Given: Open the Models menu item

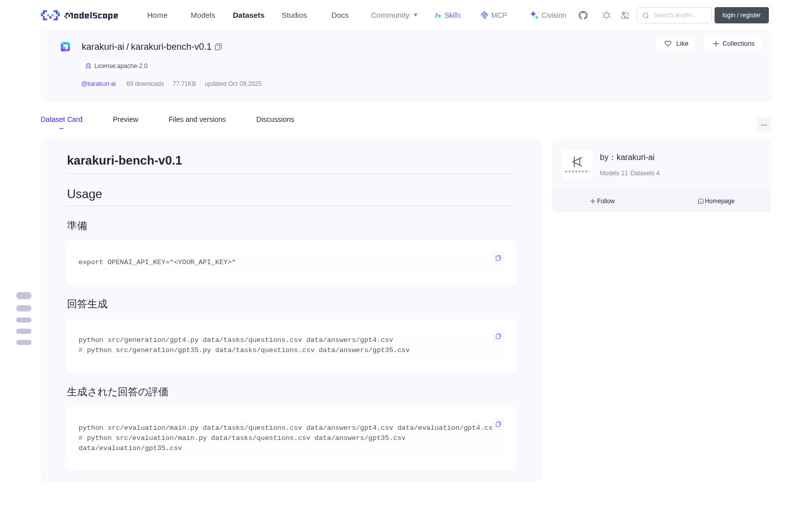Looking at the screenshot, I should coord(203,15).
